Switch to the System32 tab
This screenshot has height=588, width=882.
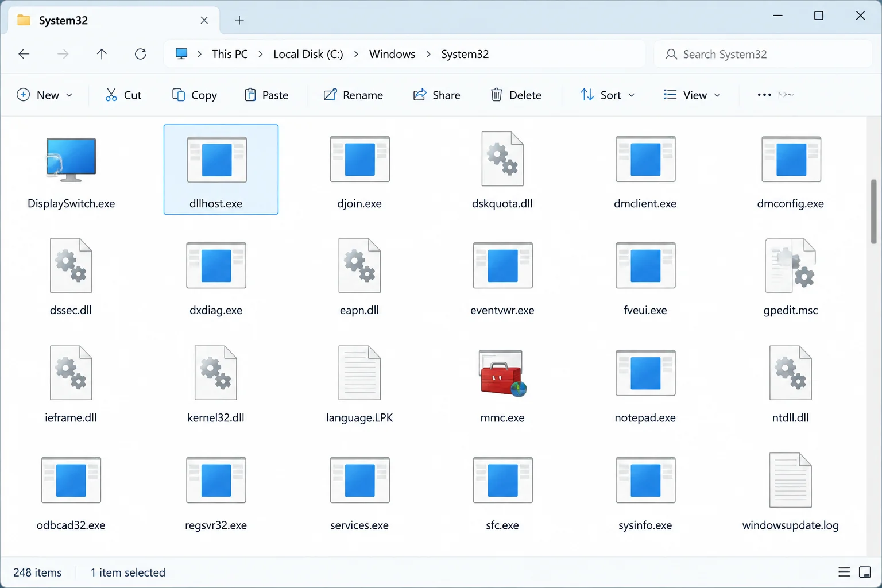114,21
